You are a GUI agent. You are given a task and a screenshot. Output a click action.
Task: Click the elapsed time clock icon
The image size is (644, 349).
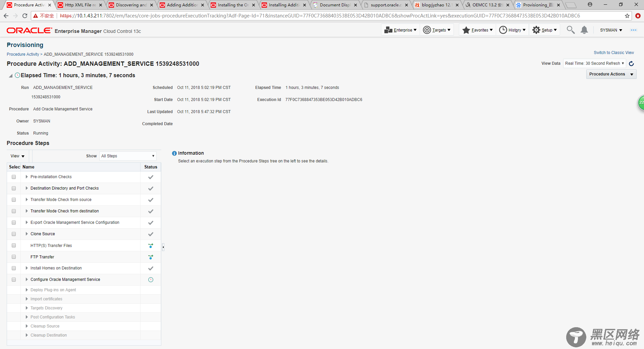coord(17,76)
